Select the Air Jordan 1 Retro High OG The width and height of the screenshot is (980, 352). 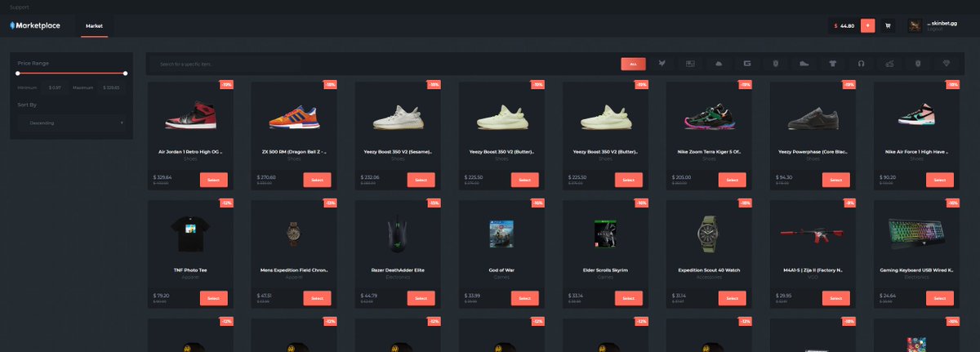click(214, 180)
